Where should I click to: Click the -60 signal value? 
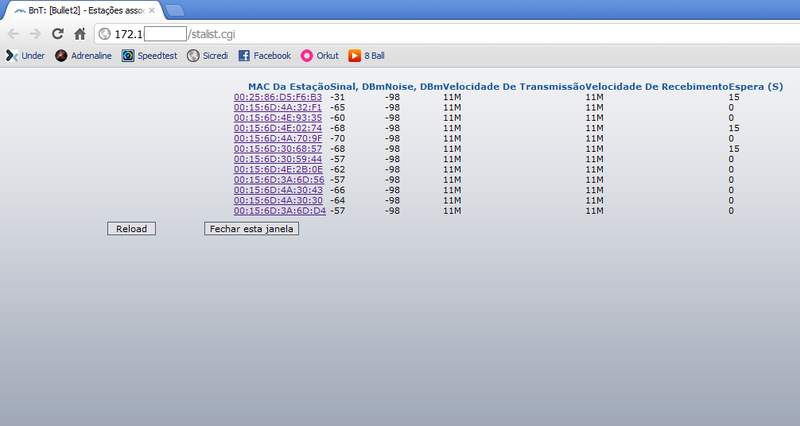(x=337, y=118)
